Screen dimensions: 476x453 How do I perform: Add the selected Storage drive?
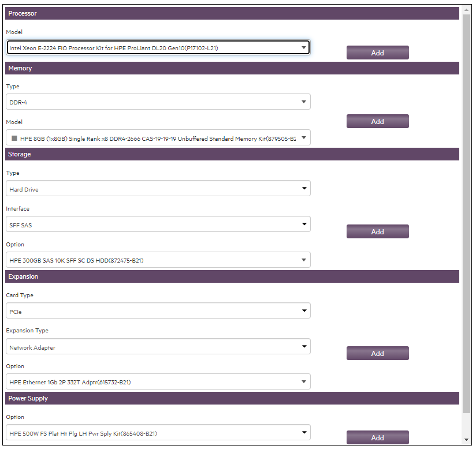(378, 231)
